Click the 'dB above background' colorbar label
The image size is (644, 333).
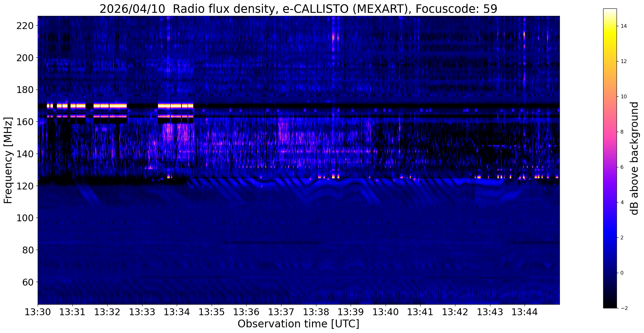[634, 158]
